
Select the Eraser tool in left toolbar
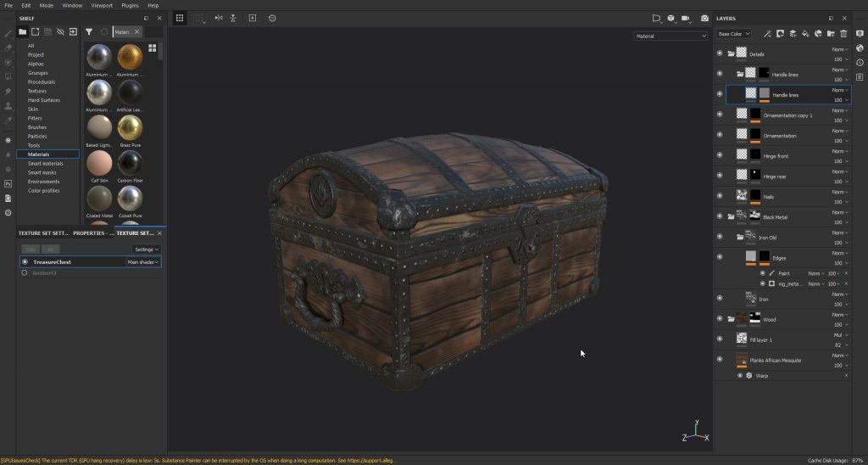(8, 48)
